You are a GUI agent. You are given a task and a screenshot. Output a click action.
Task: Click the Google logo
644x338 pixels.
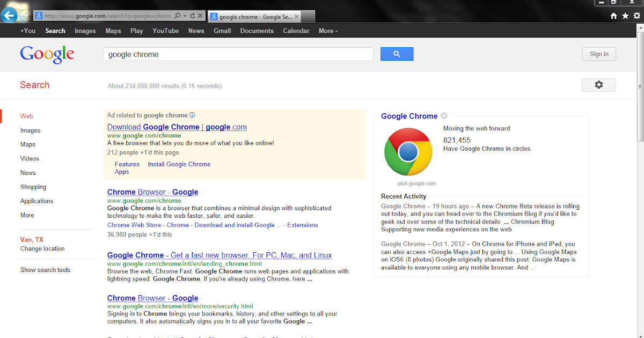(47, 55)
